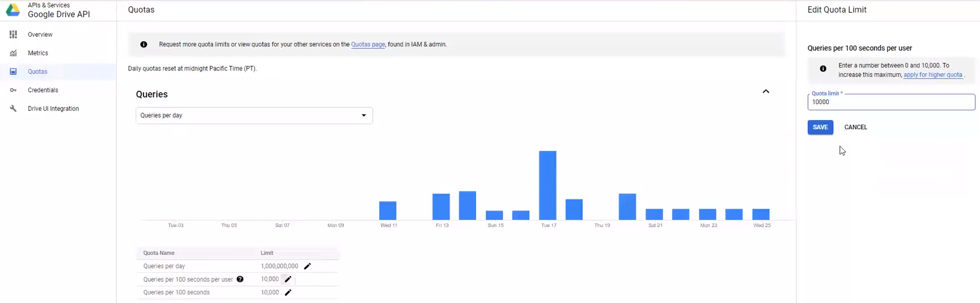Click the Quota limit input field
This screenshot has width=980, height=303.
pyautogui.click(x=890, y=102)
